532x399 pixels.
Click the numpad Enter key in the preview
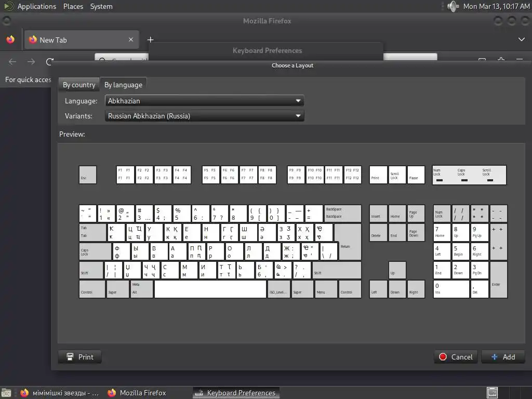499,280
